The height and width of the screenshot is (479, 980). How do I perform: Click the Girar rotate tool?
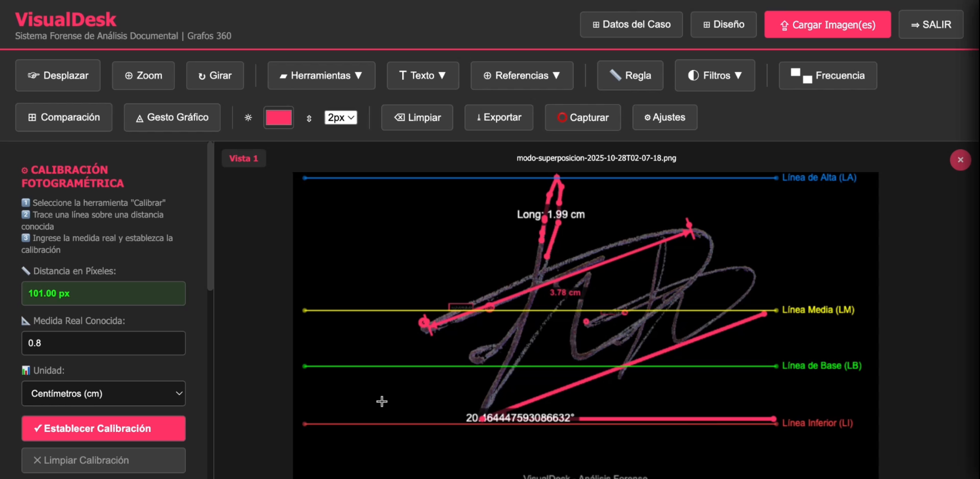point(215,75)
